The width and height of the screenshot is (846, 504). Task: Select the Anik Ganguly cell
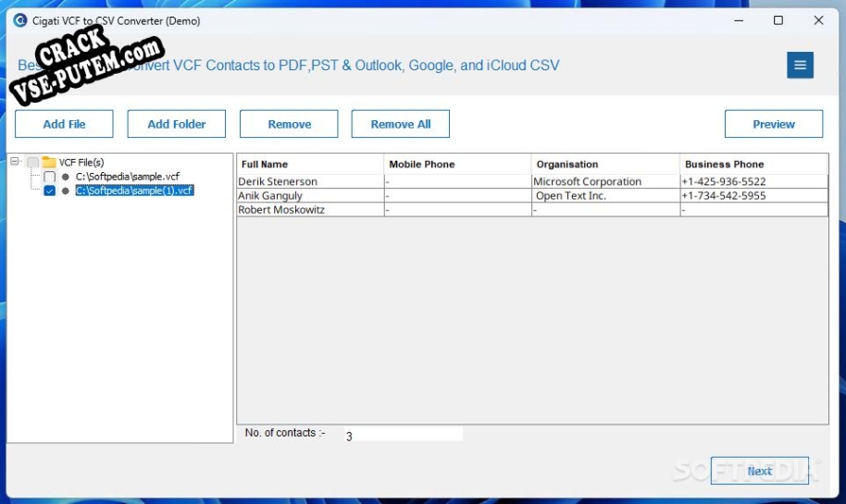tap(310, 195)
